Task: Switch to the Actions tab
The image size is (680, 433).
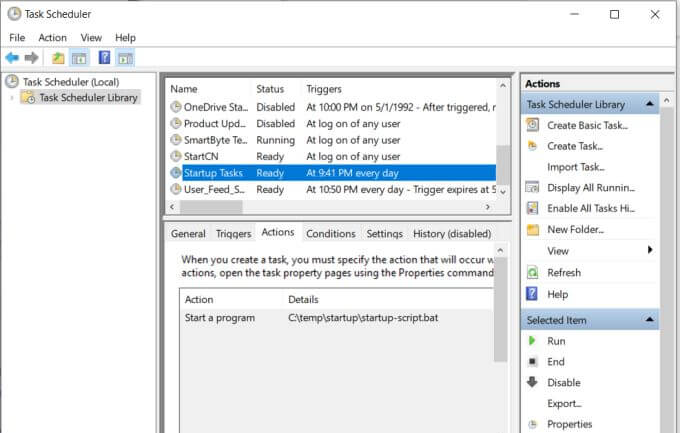Action: [x=278, y=233]
